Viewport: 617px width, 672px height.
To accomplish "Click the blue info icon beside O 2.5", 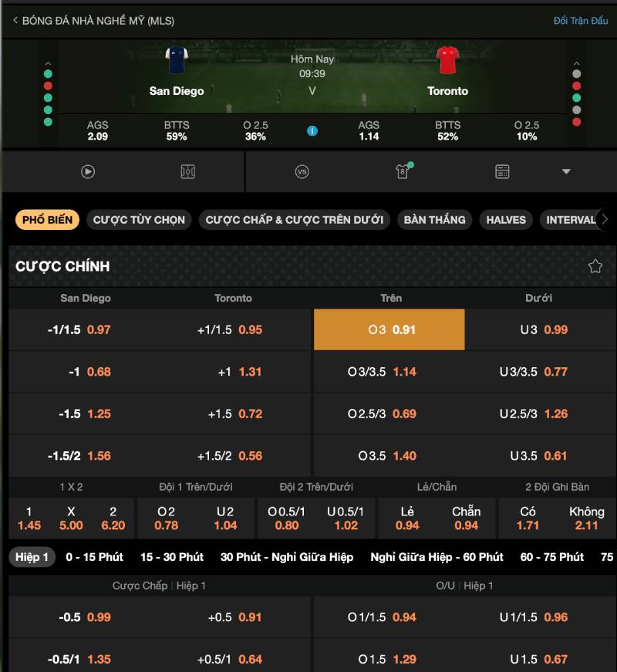I will pos(312,131).
